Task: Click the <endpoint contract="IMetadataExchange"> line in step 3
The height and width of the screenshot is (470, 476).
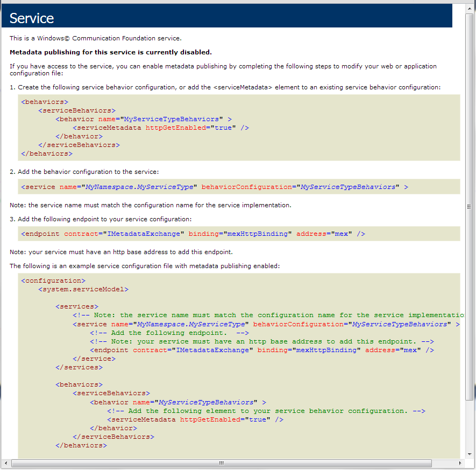Action: click(193, 234)
